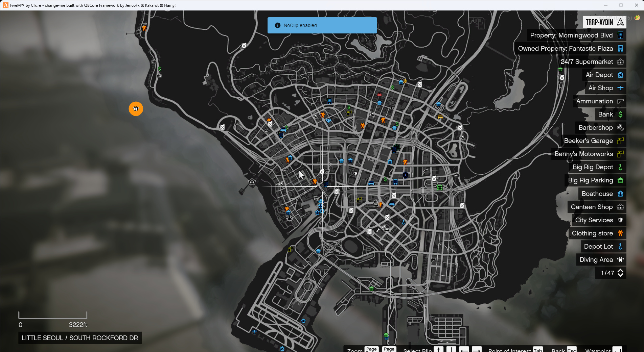This screenshot has width=644, height=352.
Task: Click the Ammunition pistol icon in the legend
Action: coord(620,101)
